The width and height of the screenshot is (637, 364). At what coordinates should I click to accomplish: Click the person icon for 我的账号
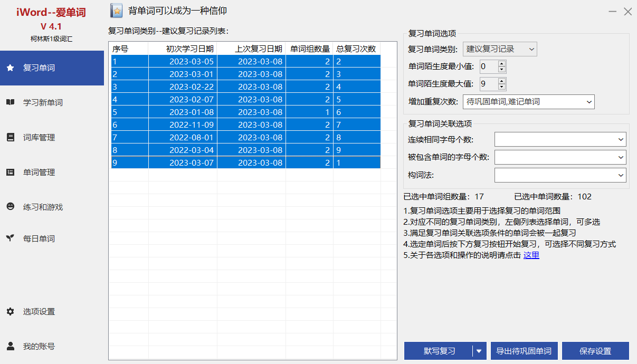(10, 346)
